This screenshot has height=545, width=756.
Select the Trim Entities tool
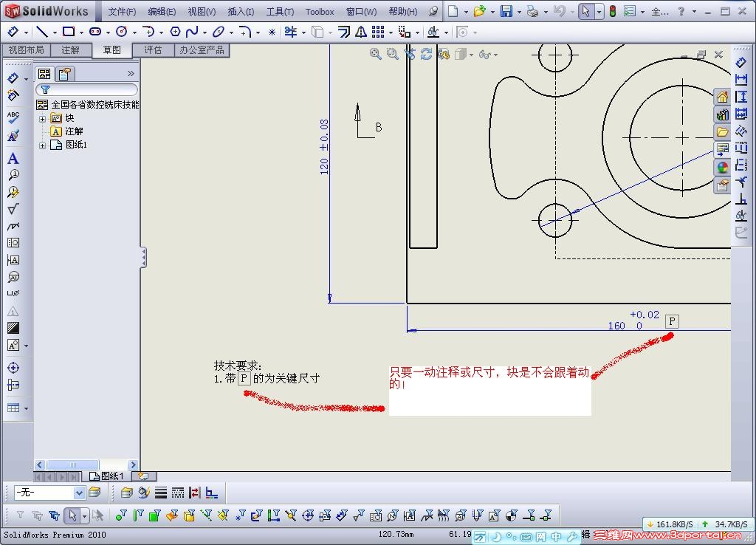click(x=291, y=32)
